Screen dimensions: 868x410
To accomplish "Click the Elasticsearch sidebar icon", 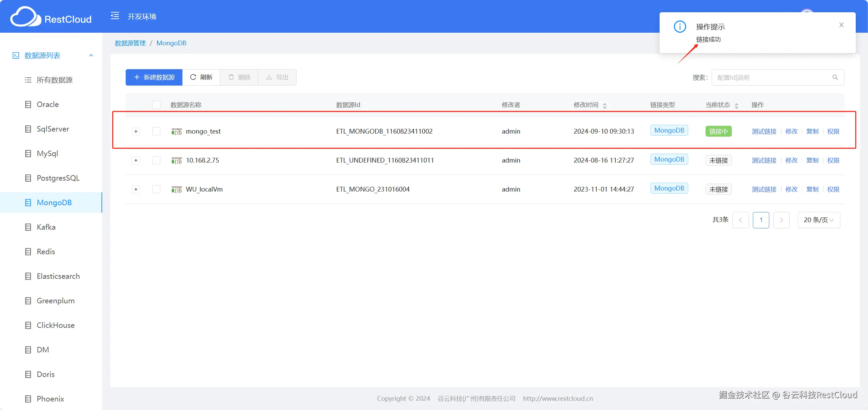I will (x=28, y=276).
